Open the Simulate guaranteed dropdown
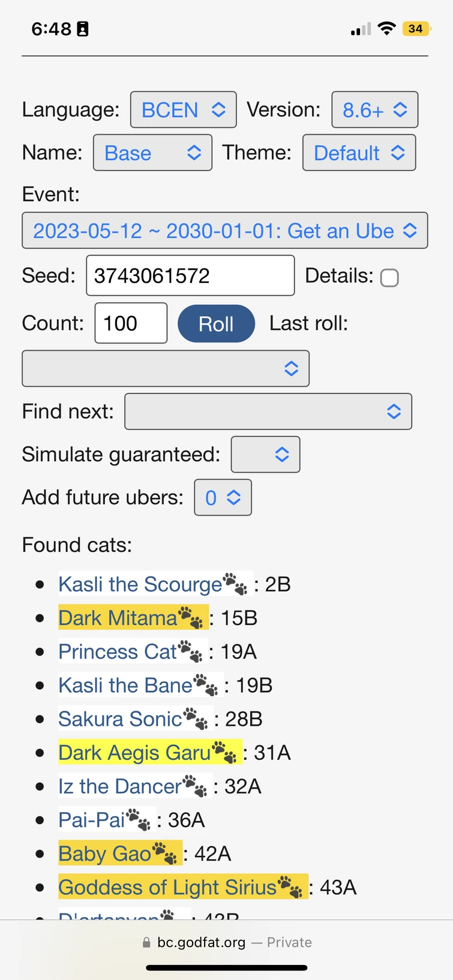This screenshot has width=453, height=980. click(x=265, y=454)
